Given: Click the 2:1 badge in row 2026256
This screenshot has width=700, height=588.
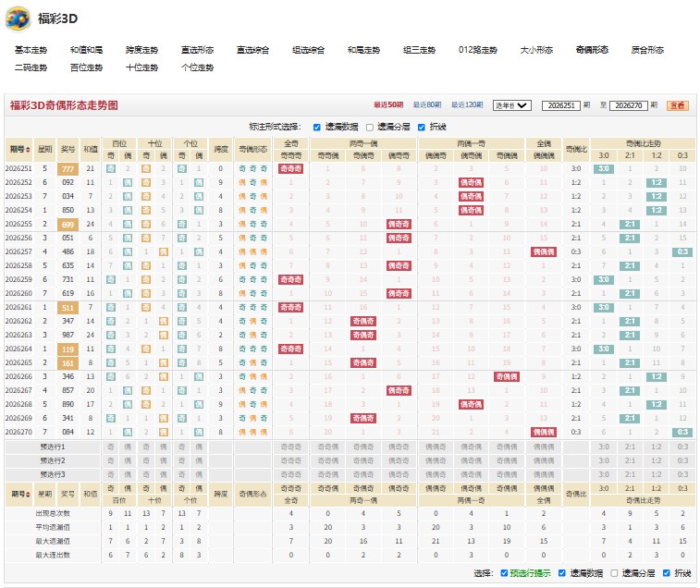Looking at the screenshot, I should (630, 238).
